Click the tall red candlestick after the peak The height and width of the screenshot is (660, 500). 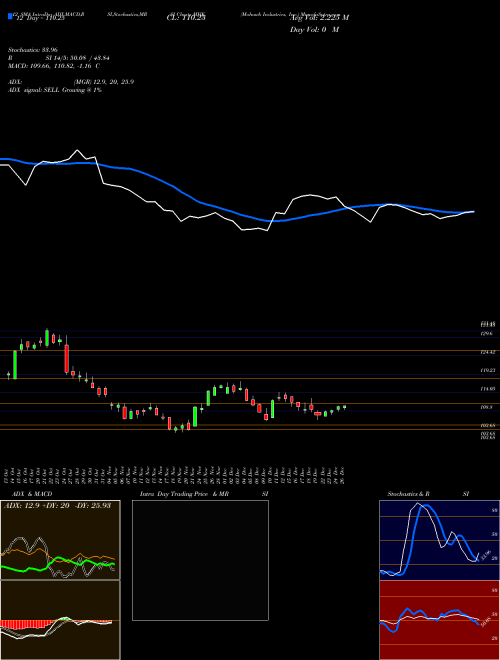click(66, 359)
